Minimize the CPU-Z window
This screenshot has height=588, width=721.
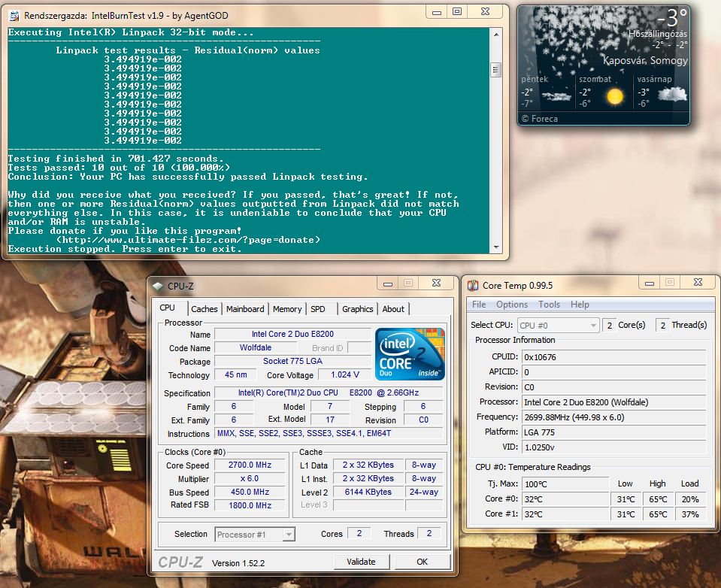click(x=388, y=283)
